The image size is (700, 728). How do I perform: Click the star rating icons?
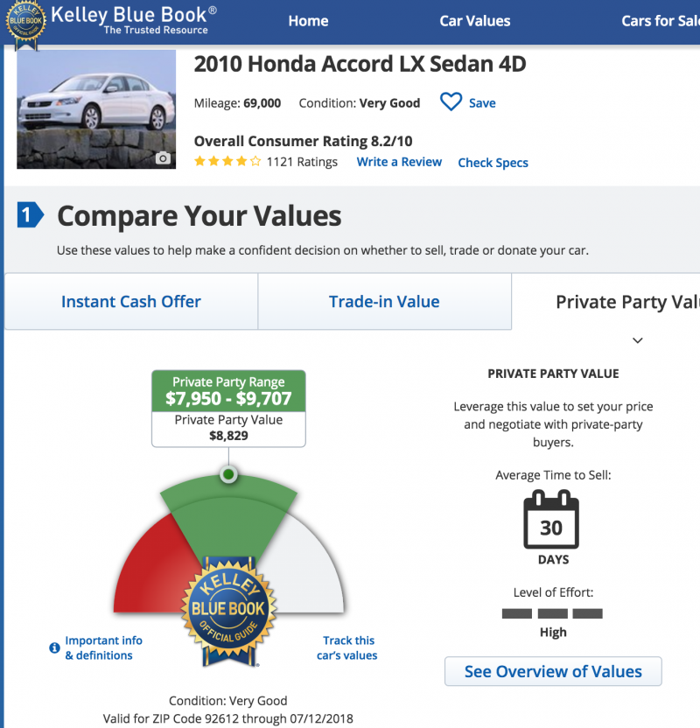coord(227,162)
